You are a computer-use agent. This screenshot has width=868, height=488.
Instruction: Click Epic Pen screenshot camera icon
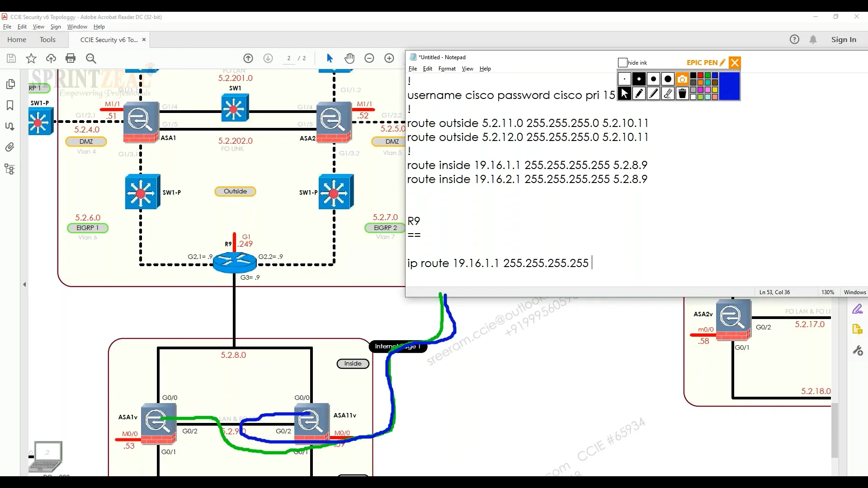coord(682,79)
